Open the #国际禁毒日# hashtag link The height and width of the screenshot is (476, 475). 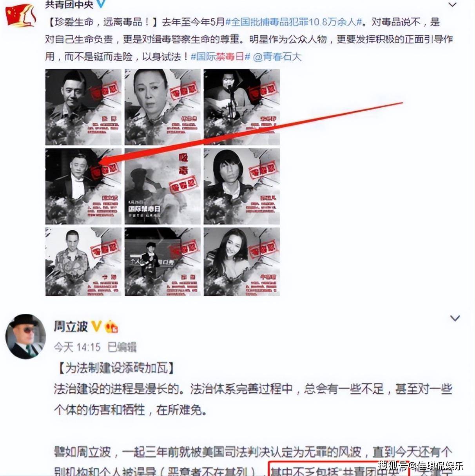tap(220, 57)
